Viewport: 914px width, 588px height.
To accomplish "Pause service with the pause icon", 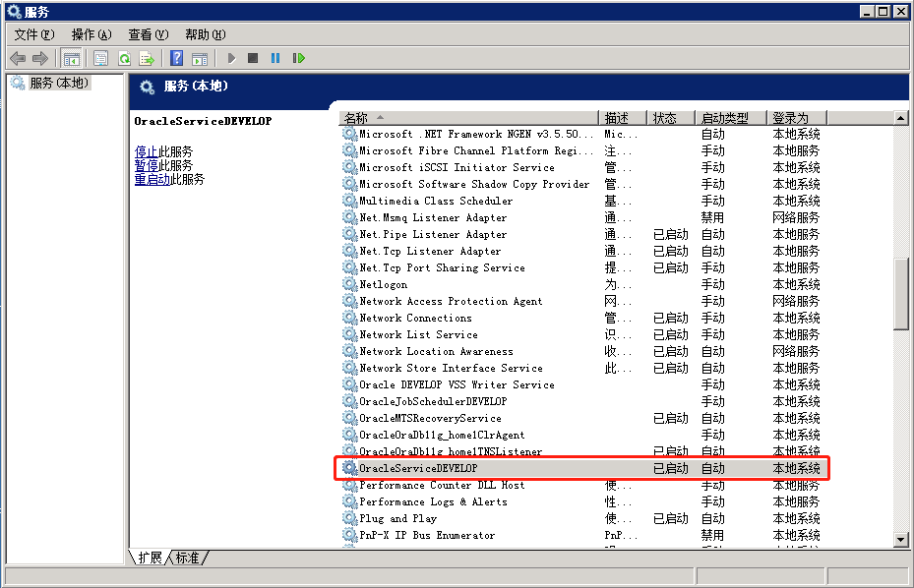I will pyautogui.click(x=275, y=58).
